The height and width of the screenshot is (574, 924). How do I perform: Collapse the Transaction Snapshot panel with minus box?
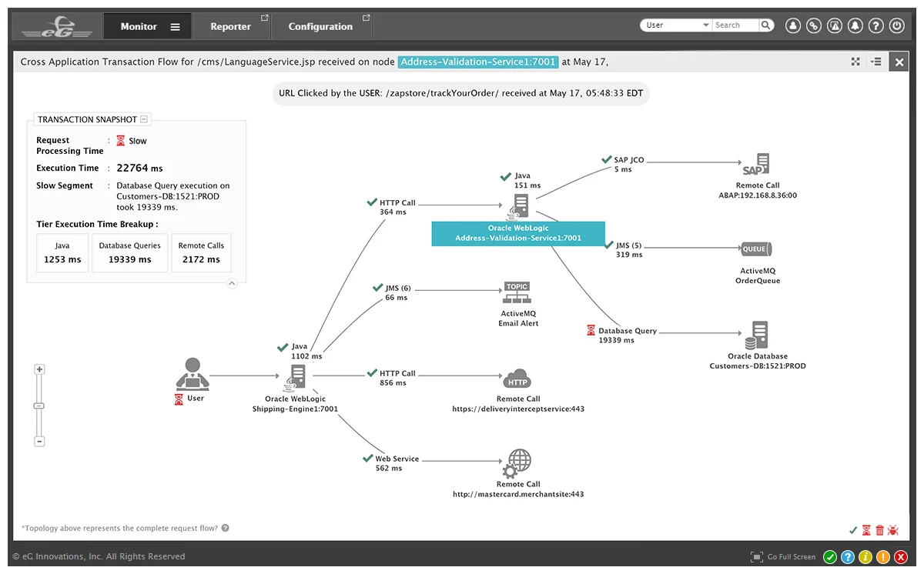(145, 119)
